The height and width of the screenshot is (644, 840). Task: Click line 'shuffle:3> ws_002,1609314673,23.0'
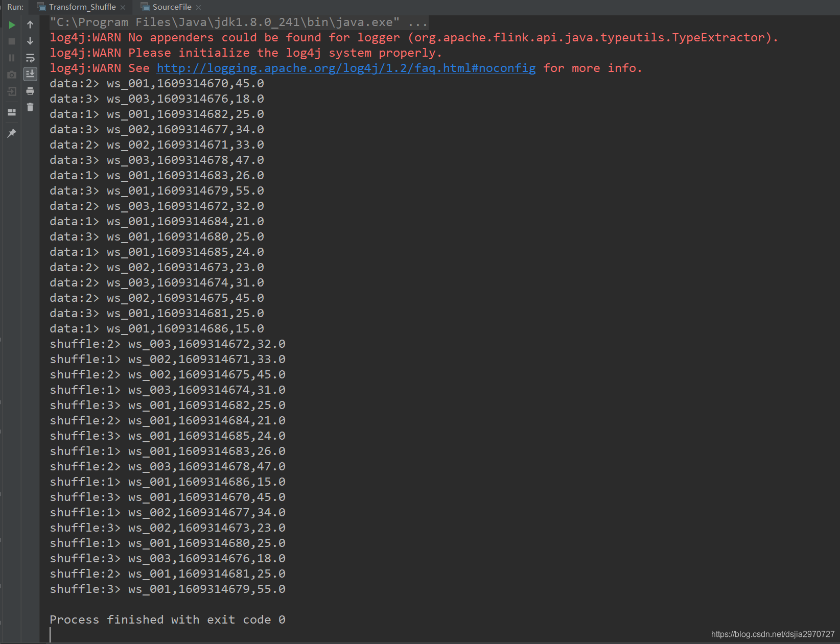(168, 528)
